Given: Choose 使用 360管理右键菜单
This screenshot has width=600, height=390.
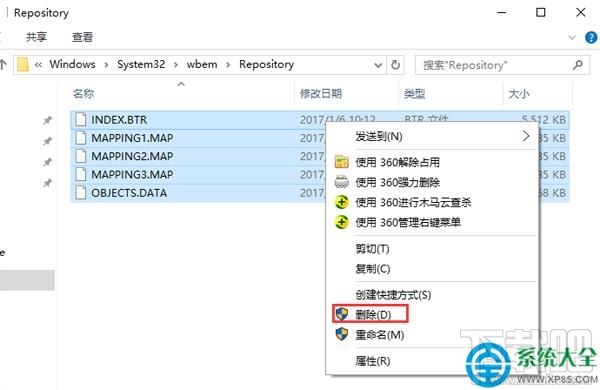Looking at the screenshot, I should 432,222.
